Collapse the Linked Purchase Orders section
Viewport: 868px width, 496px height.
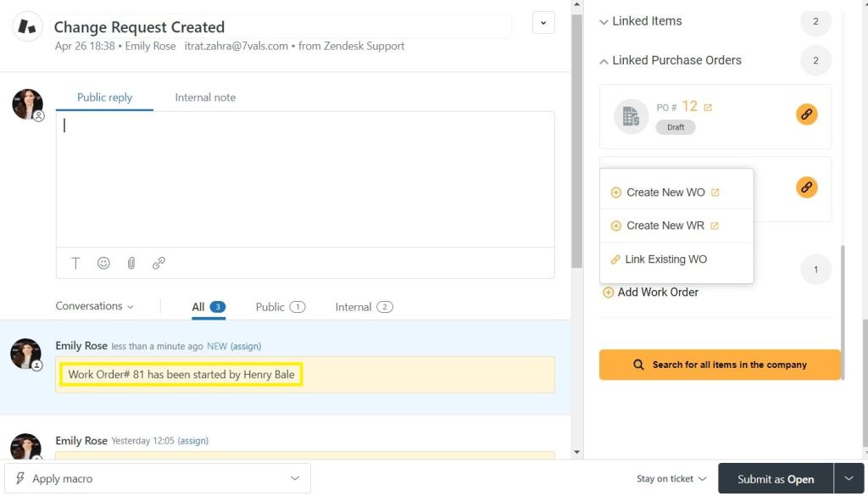670,60
